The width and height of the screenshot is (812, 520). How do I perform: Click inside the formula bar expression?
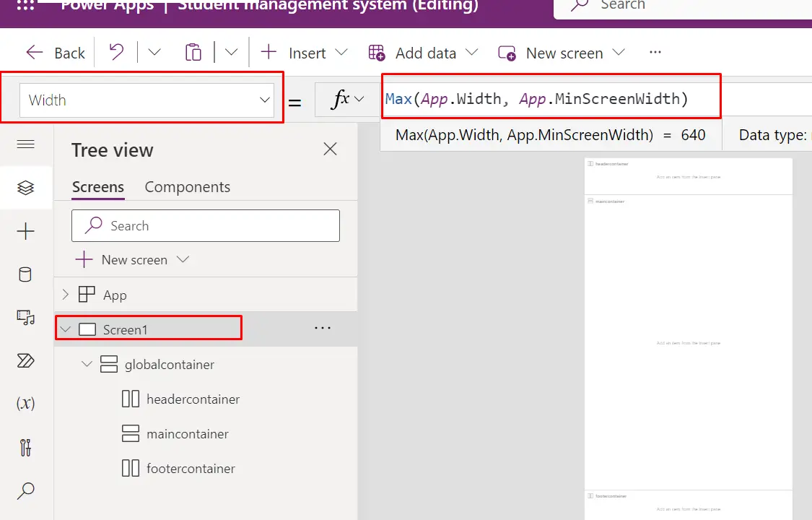click(536, 98)
